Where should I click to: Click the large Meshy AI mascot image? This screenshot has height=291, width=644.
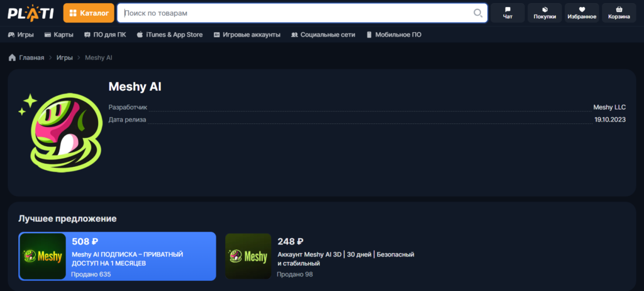point(60,132)
